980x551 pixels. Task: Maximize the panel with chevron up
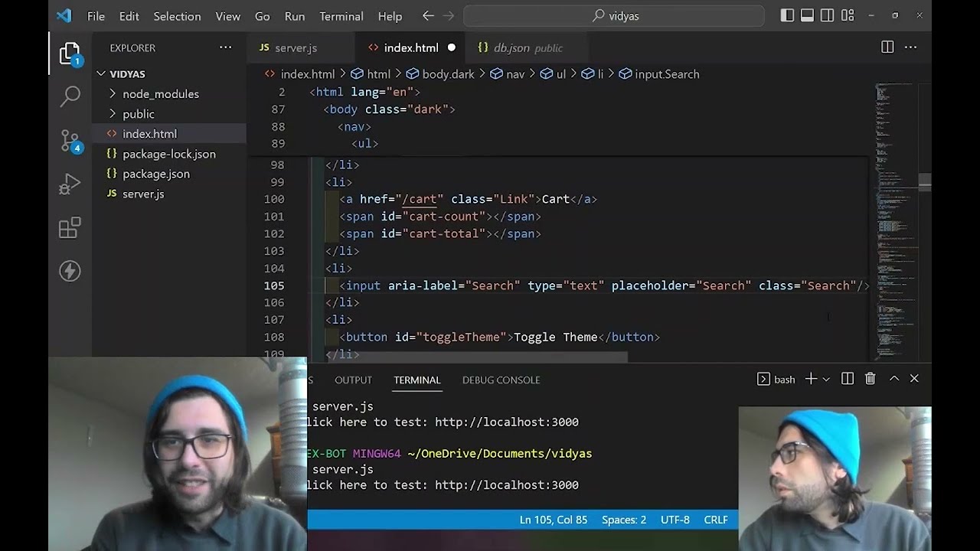[x=893, y=379]
